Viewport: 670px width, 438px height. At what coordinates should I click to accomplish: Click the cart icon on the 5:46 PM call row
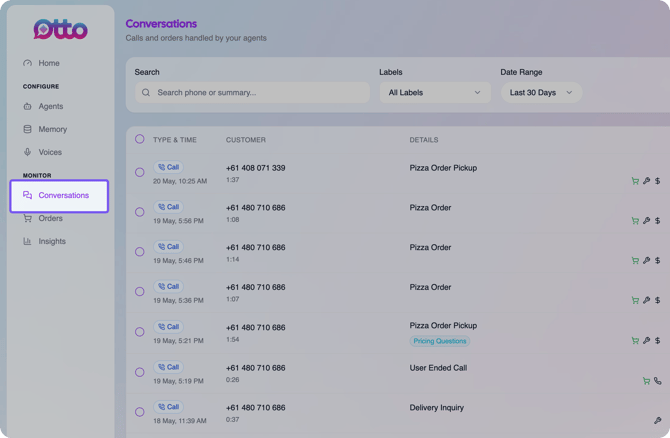coord(635,261)
